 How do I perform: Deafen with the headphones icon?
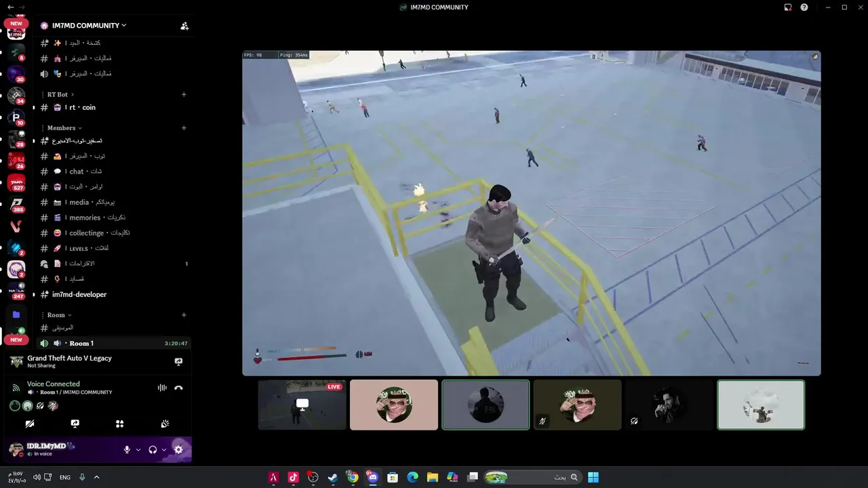(x=153, y=449)
